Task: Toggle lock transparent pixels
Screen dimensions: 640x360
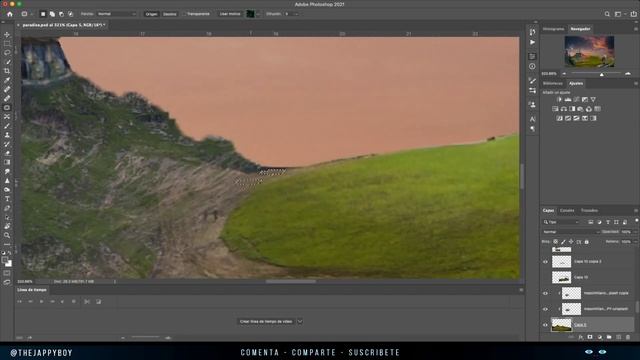Action: 556,242
